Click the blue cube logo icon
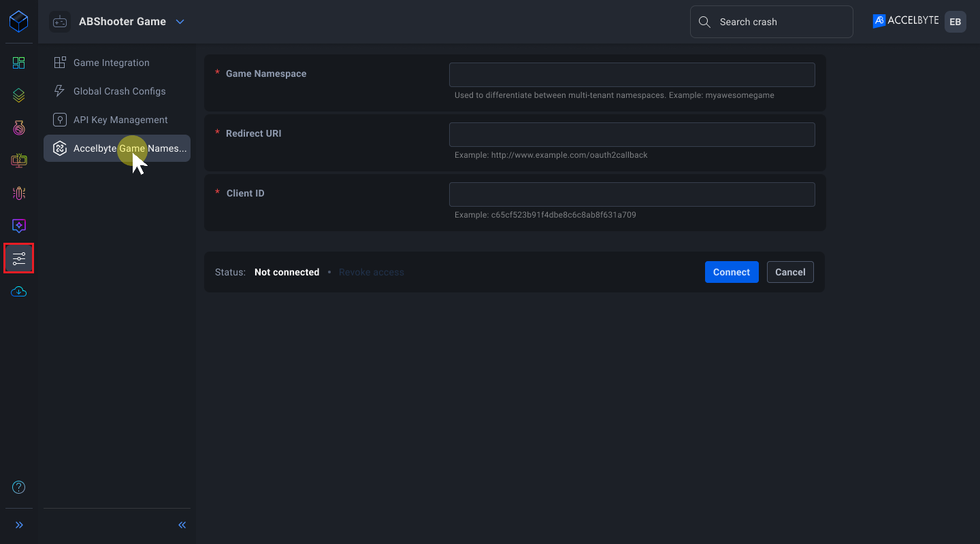The height and width of the screenshot is (544, 980). coord(19,22)
